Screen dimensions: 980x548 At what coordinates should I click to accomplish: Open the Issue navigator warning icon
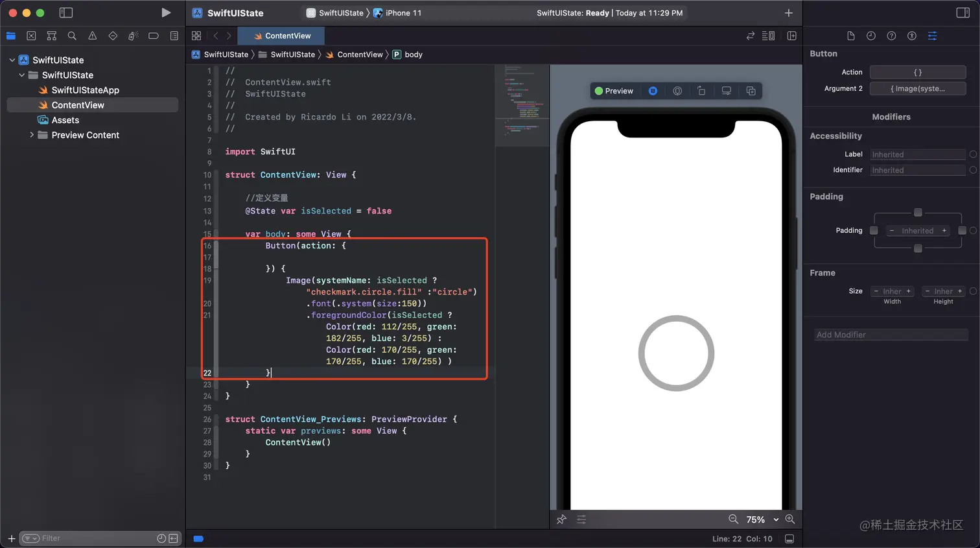click(93, 36)
